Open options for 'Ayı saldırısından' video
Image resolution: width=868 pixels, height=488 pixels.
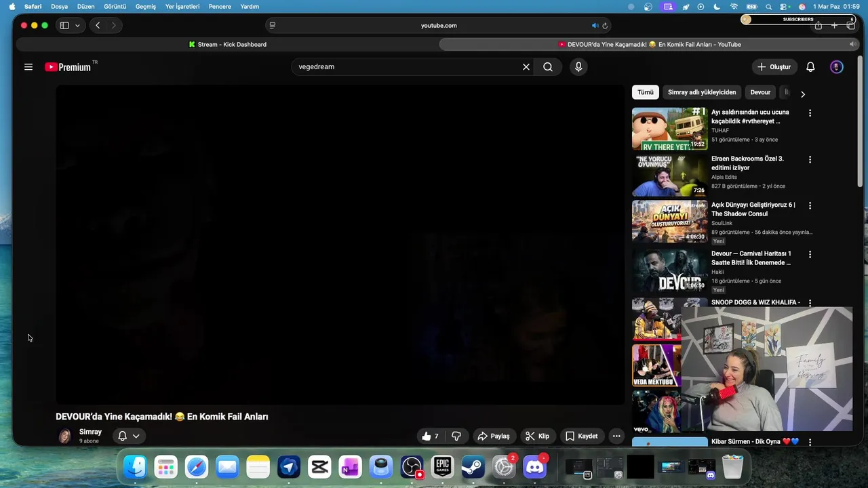point(810,113)
